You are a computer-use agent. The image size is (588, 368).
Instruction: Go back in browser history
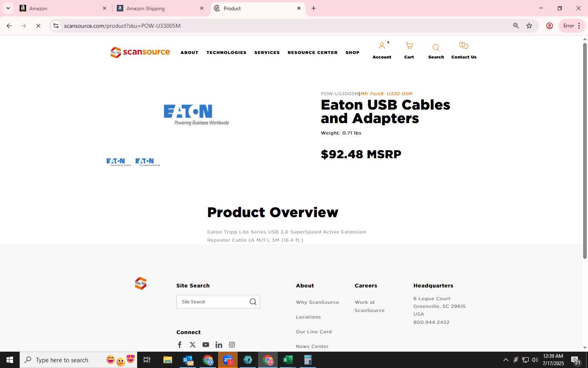[9, 26]
